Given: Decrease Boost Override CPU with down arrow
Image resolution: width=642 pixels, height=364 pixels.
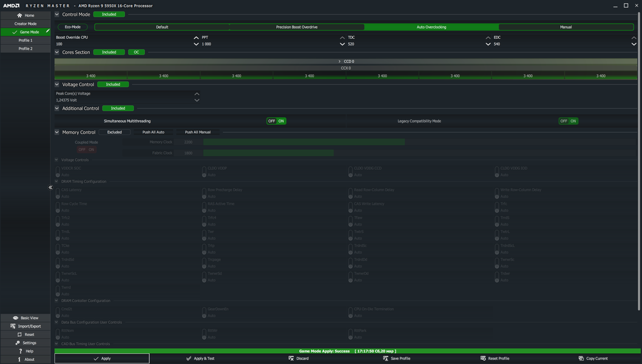Looking at the screenshot, I should [x=196, y=44].
